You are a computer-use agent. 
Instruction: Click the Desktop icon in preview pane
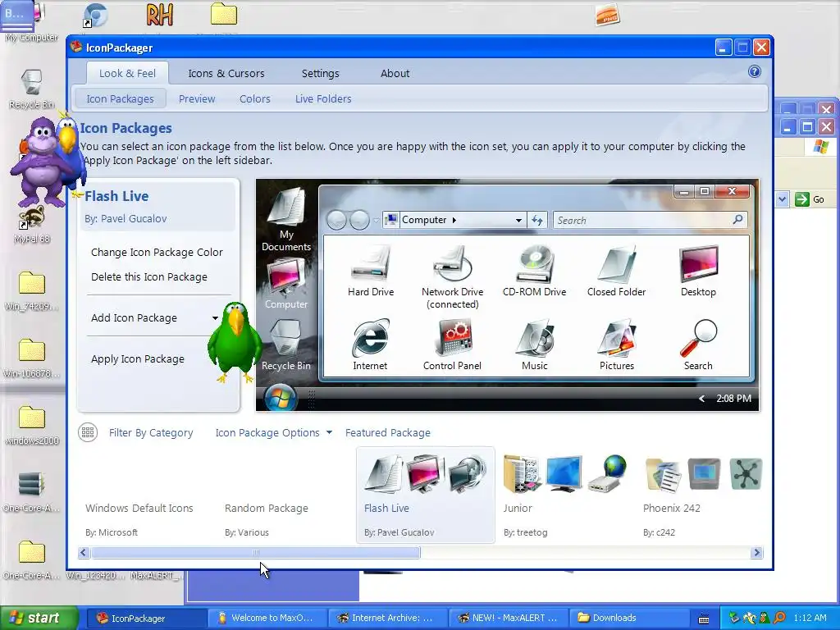(699, 264)
